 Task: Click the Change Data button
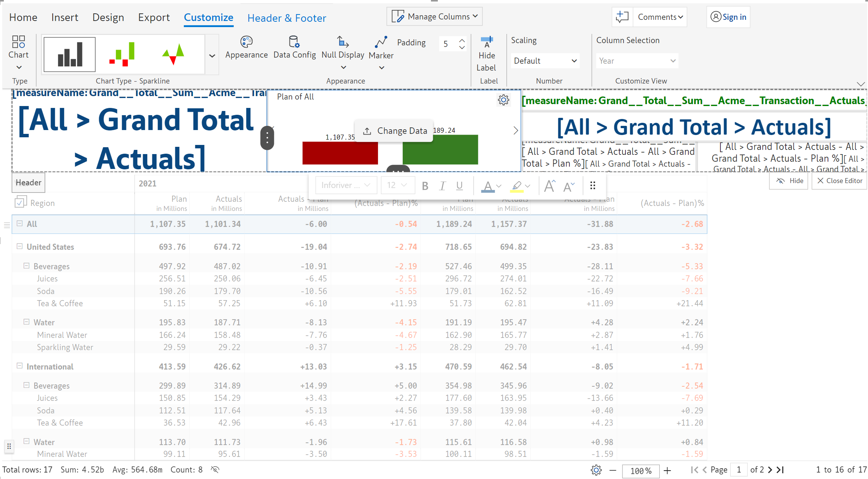(x=394, y=131)
